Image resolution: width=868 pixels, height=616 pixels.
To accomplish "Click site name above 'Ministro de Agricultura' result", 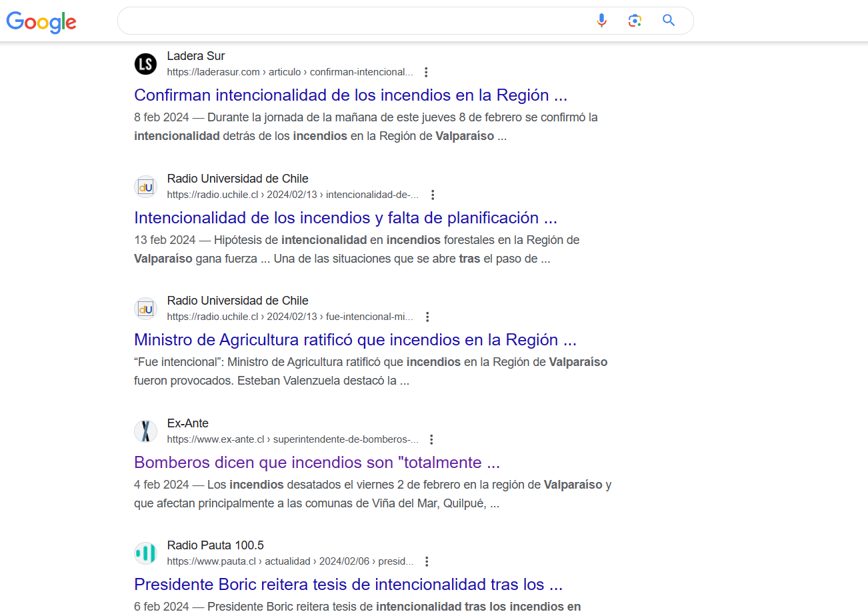I will 238,301.
